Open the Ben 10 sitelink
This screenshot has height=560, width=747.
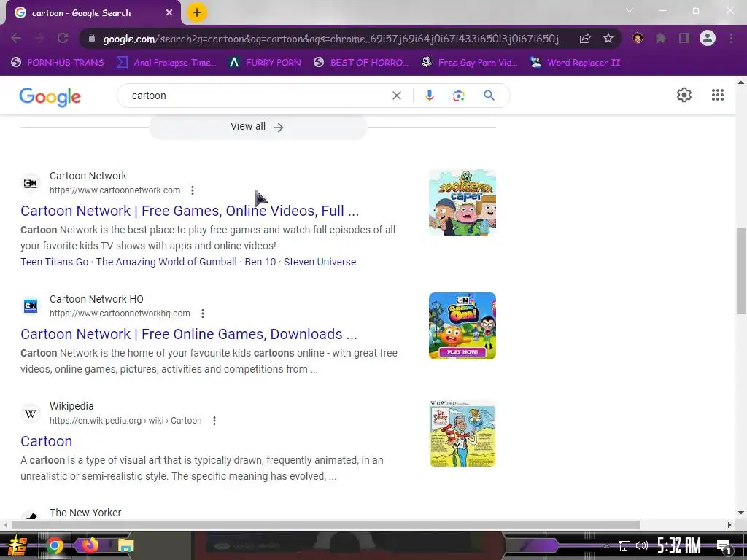coord(260,262)
